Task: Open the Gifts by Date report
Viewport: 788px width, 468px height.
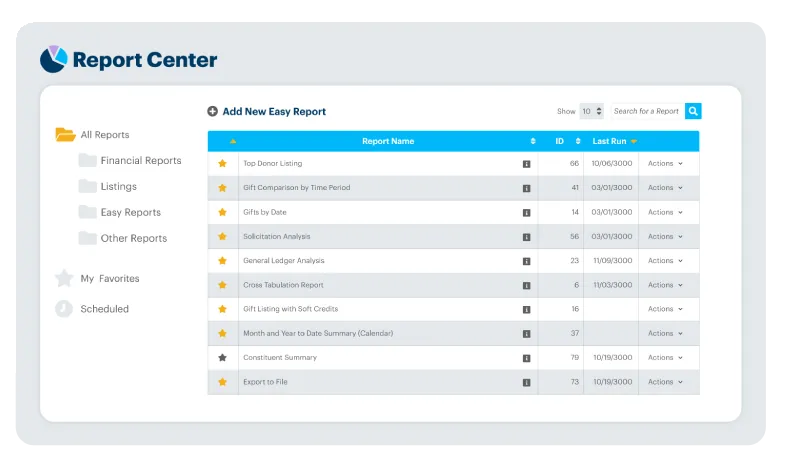Action: 265,212
